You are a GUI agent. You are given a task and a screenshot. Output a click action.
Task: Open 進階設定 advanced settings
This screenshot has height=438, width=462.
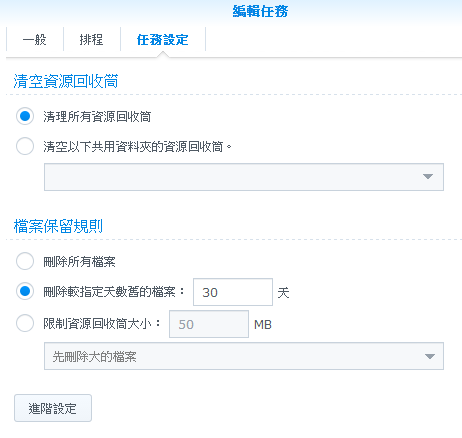point(53,408)
